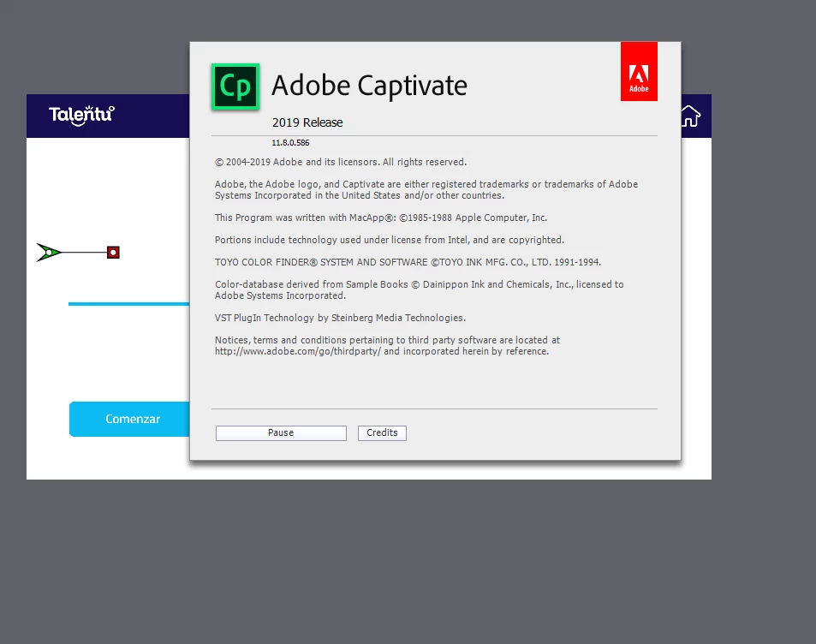Click the '© 2004-2019 Adobe and its licensors' line

341,162
